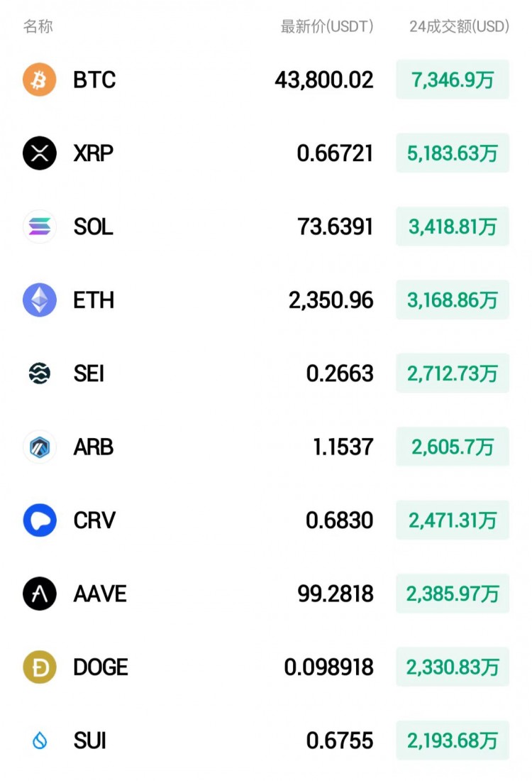Tap the Dogecoin gold coin icon
Screen dimensions: 532x781
(39, 667)
